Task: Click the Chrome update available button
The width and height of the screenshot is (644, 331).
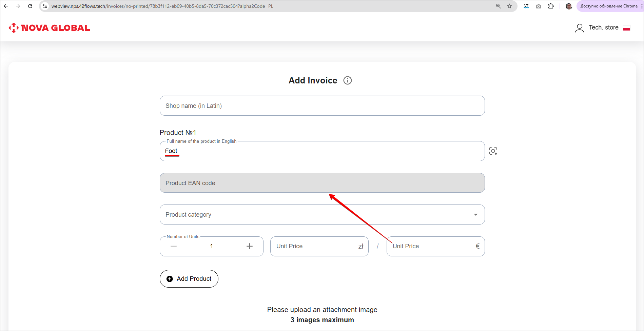Action: [x=608, y=6]
